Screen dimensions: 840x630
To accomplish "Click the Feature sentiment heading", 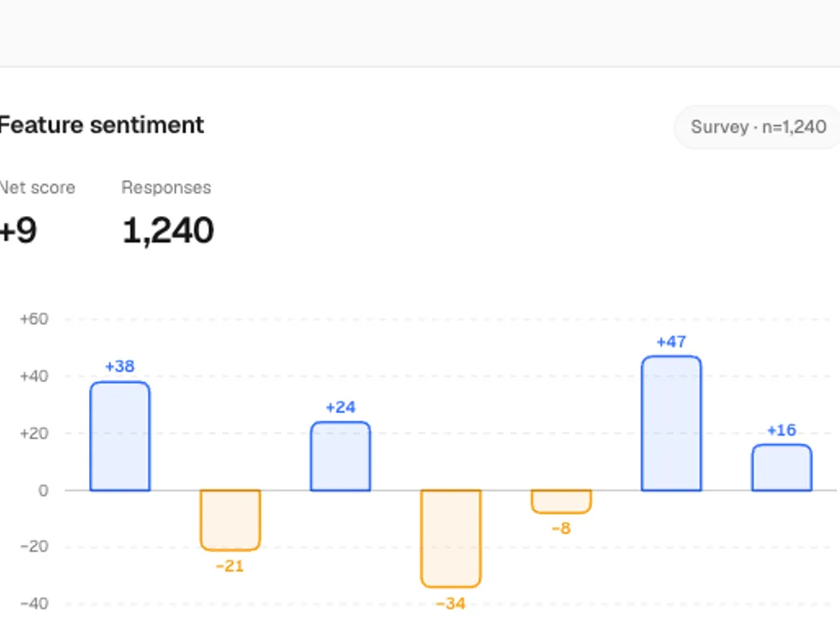I will [x=101, y=125].
